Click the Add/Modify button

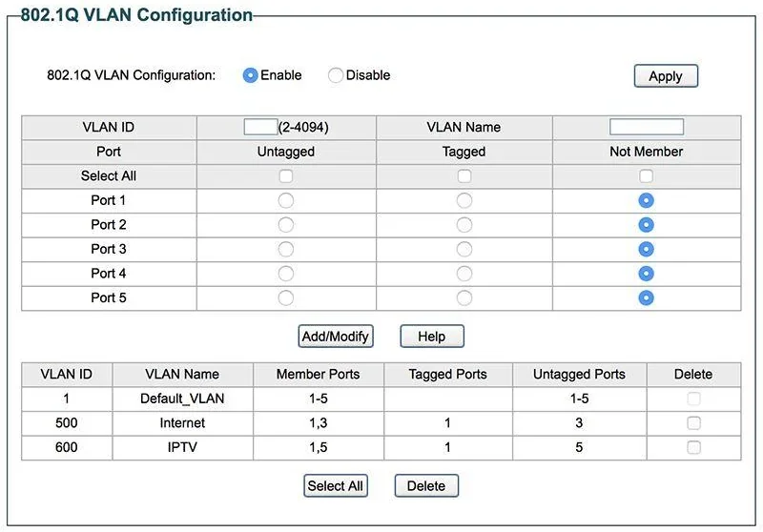coord(336,336)
